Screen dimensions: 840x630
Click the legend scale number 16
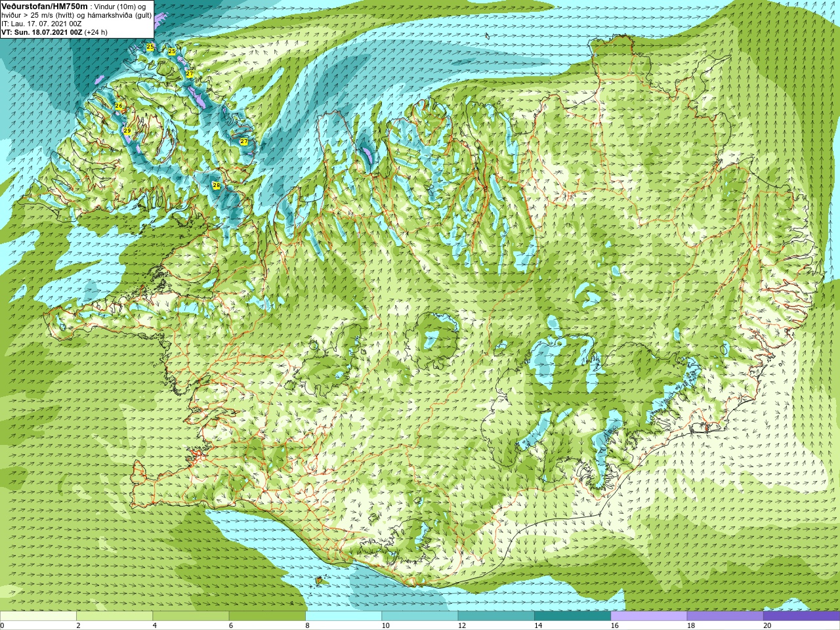click(x=615, y=625)
